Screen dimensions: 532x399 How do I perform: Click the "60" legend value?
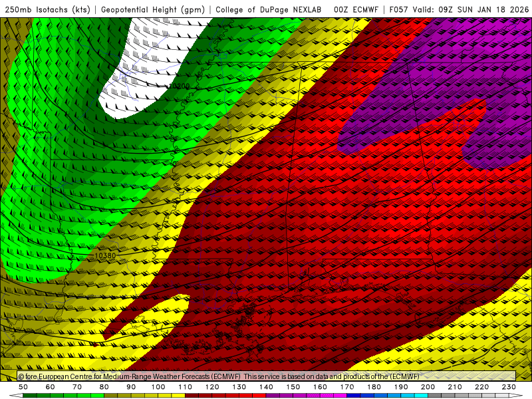[x=51, y=387]
